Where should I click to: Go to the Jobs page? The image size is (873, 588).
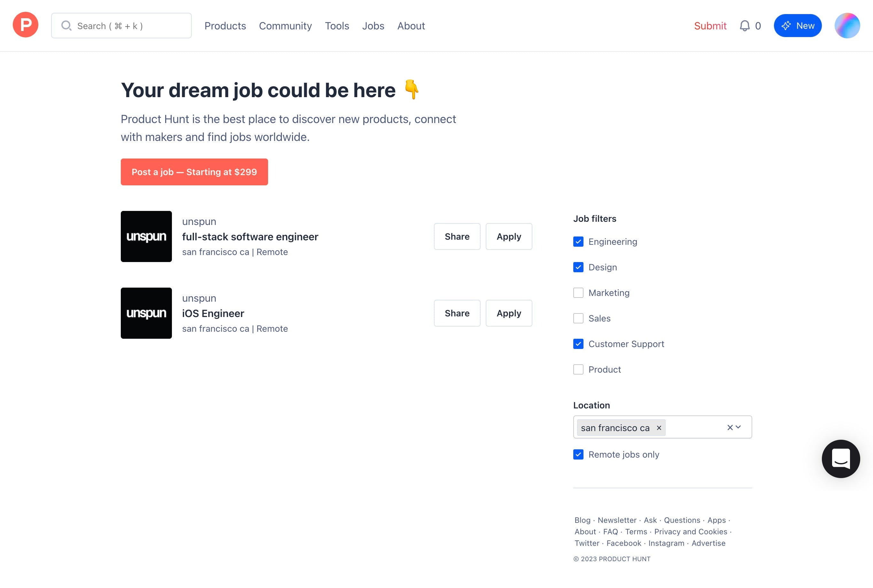click(x=373, y=26)
